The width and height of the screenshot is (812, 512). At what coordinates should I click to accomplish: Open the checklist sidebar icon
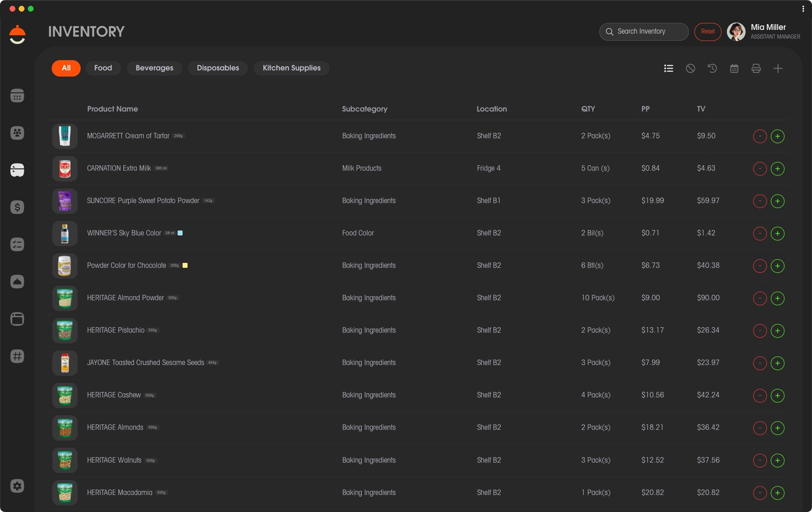17,244
